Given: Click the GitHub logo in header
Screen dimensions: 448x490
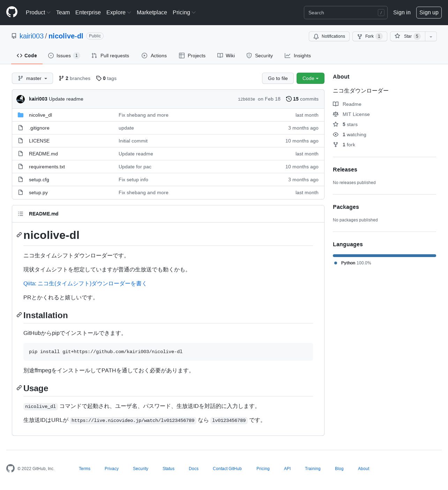Looking at the screenshot, I should pyautogui.click(x=12, y=12).
